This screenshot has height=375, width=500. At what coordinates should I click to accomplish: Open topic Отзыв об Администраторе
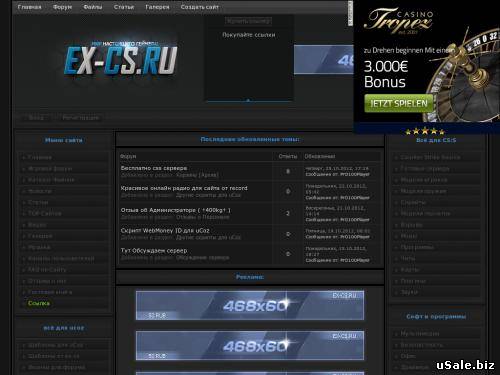coord(176,210)
